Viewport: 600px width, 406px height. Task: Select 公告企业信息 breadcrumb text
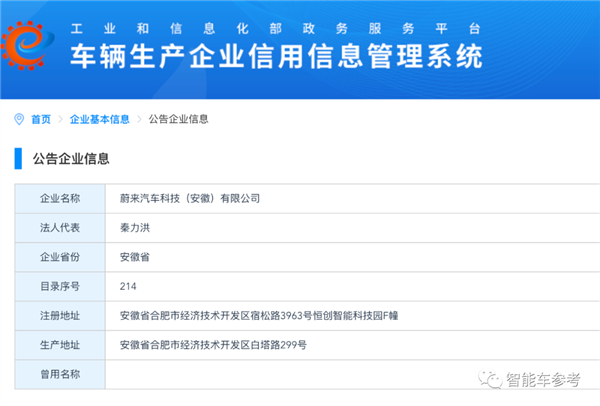[178, 119]
